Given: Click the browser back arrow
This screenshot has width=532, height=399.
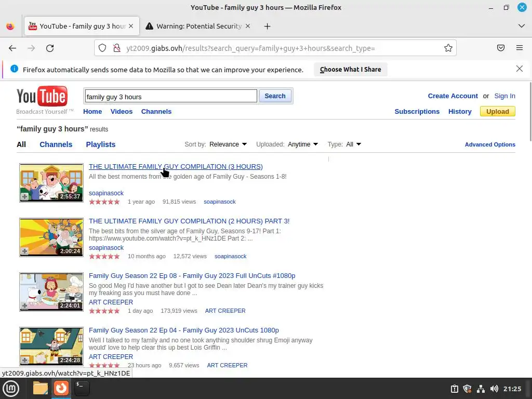Looking at the screenshot, I should (x=12, y=48).
